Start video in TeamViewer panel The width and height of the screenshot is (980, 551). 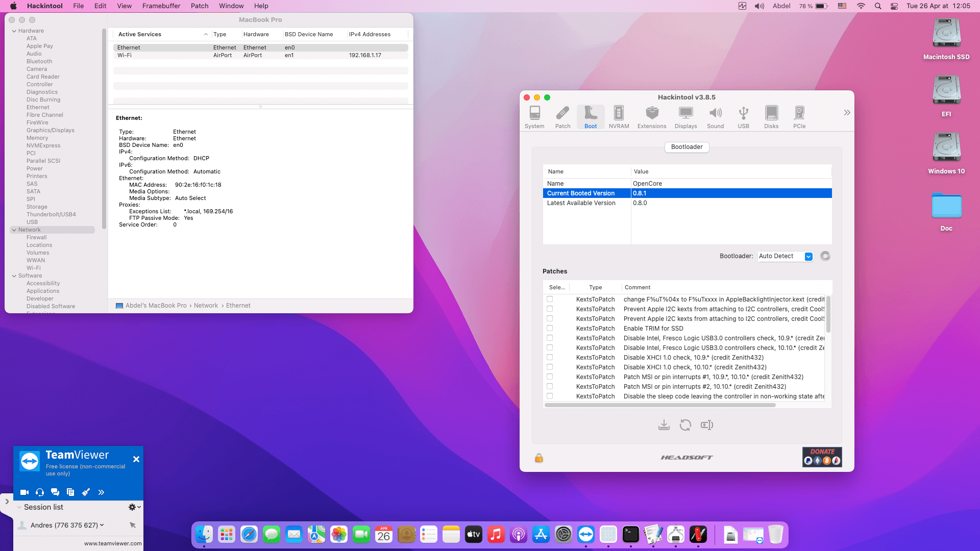(24, 492)
